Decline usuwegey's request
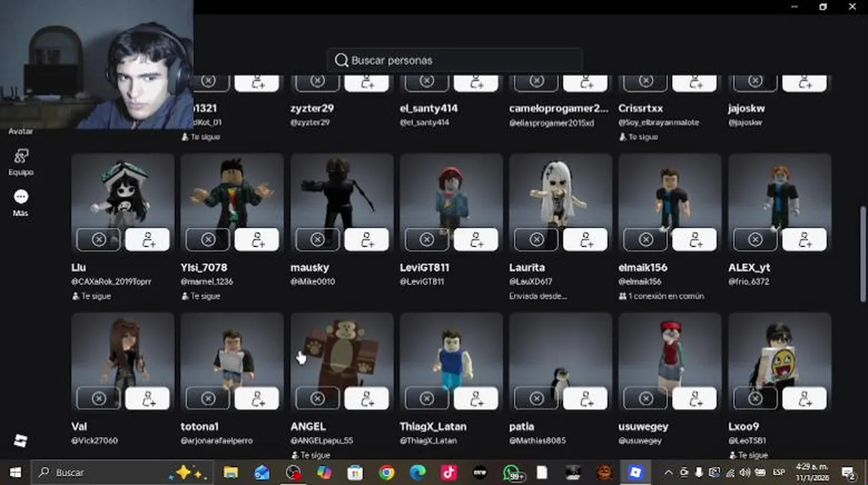Image resolution: width=868 pixels, height=485 pixels. tap(646, 398)
